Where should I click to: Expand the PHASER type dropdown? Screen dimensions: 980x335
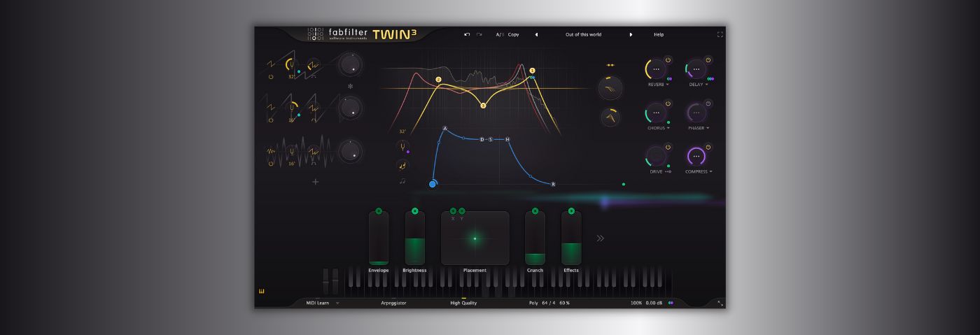click(x=707, y=128)
